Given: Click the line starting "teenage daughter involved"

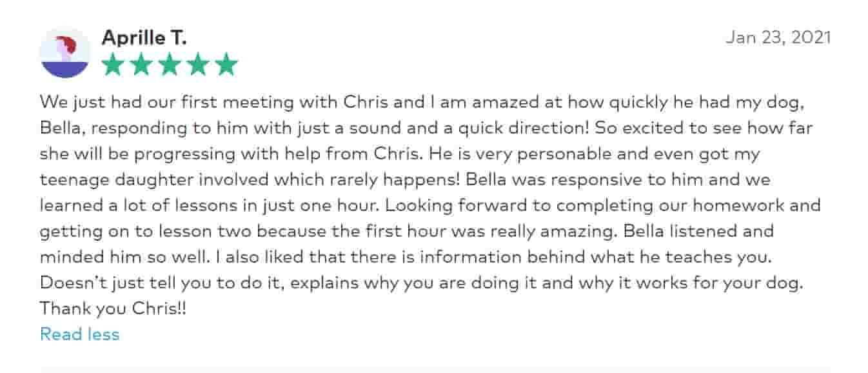Looking at the screenshot, I should [406, 179].
